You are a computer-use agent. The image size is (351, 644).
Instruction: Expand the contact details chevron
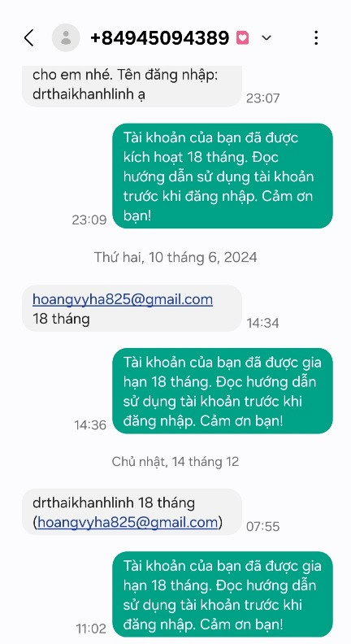point(266,38)
